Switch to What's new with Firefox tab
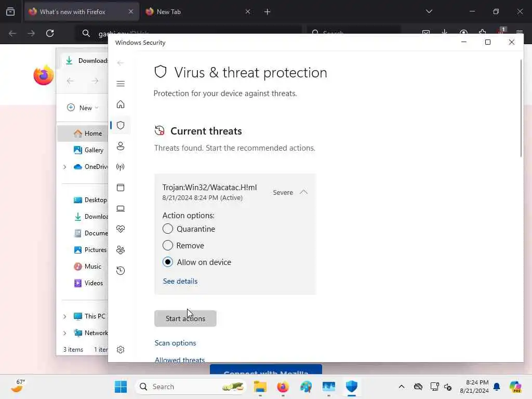Viewport: 532px width, 399px height. [82, 12]
